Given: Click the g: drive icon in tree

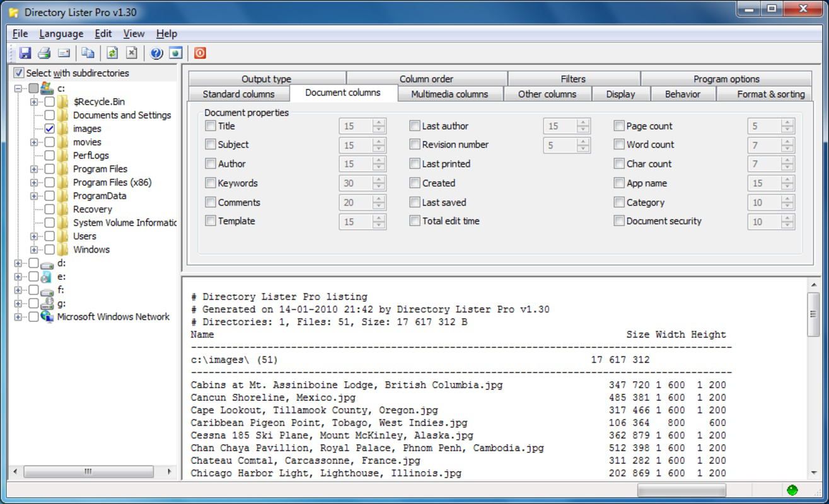Looking at the screenshot, I should pos(47,304).
